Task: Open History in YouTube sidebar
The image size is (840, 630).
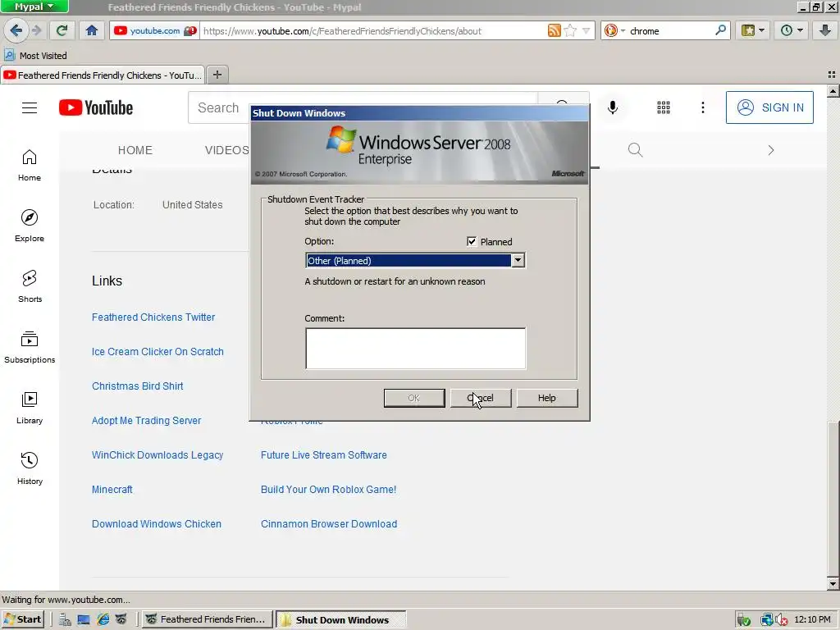Action: [30, 468]
